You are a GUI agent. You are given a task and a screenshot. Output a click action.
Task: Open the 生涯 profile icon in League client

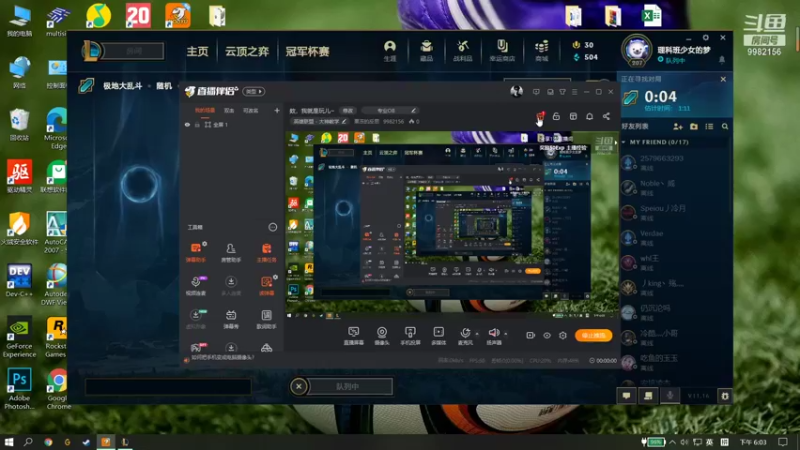coord(390,51)
